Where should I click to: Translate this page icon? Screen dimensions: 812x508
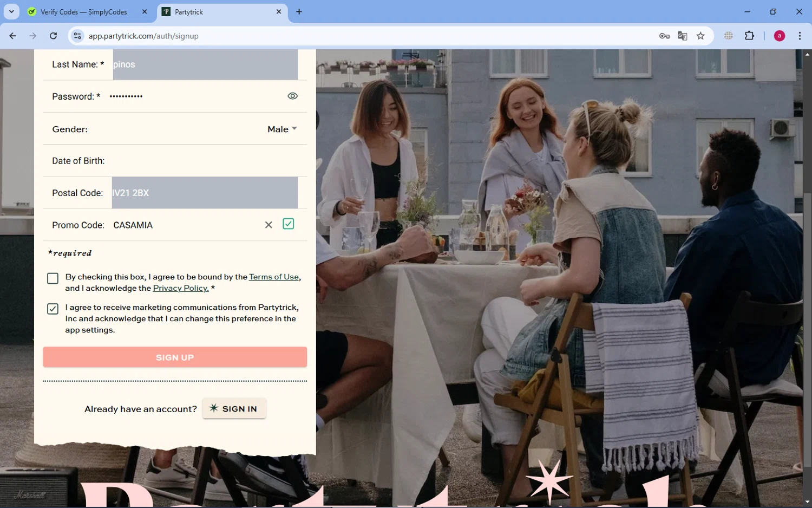coord(683,36)
